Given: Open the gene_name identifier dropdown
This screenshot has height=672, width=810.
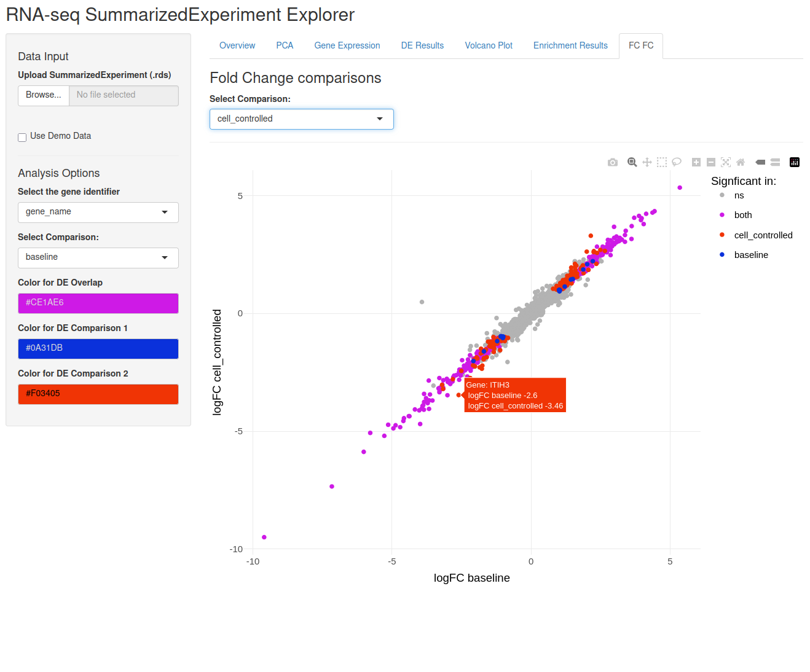Looking at the screenshot, I should point(98,212).
